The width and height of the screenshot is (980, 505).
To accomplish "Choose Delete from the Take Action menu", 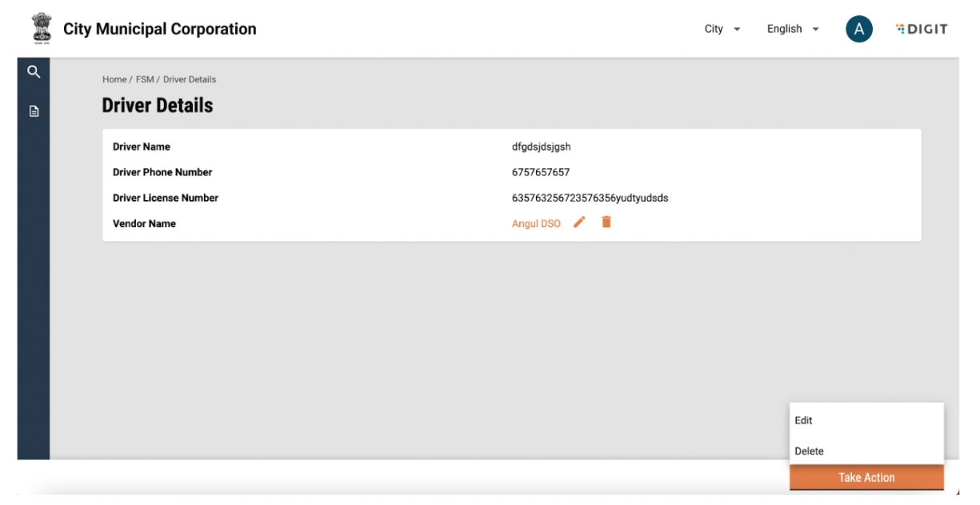I will 810,451.
